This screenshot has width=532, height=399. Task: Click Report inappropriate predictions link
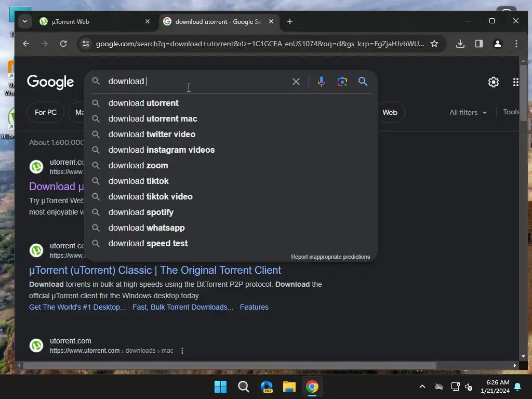(x=330, y=257)
